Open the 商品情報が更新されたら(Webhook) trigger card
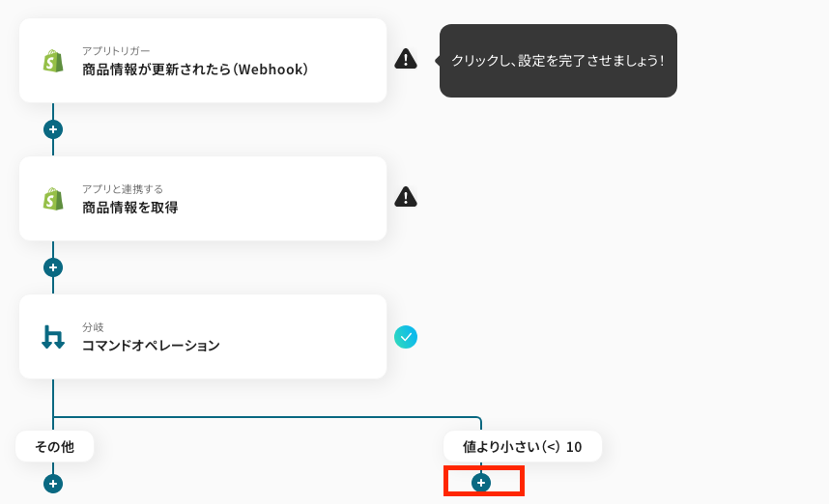Viewport: 829px width, 504px height. click(203, 61)
